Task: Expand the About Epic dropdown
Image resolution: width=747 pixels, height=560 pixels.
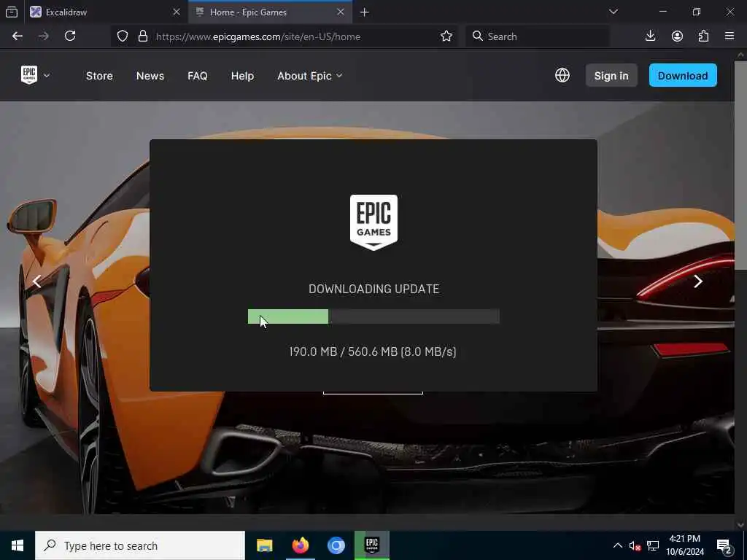Action: coord(309,76)
